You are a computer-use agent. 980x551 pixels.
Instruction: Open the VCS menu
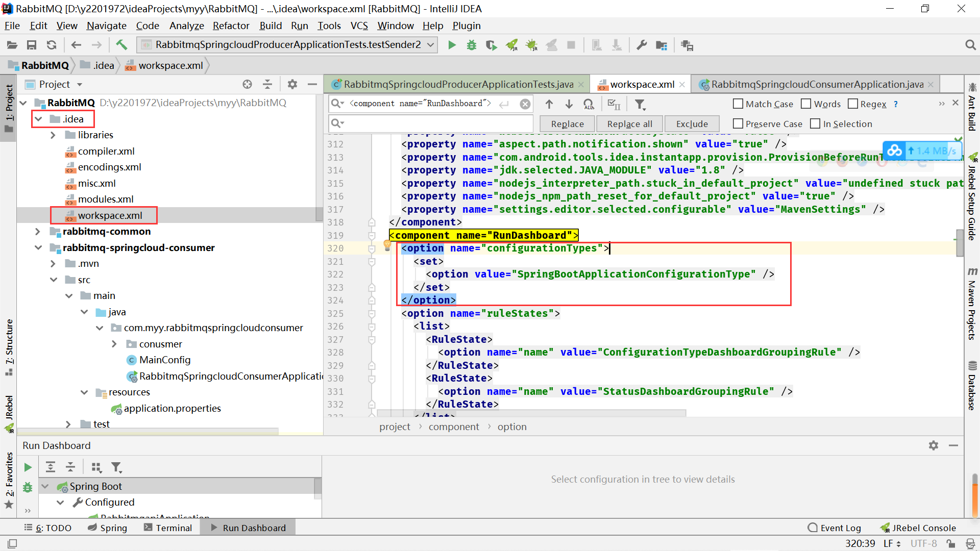tap(359, 26)
